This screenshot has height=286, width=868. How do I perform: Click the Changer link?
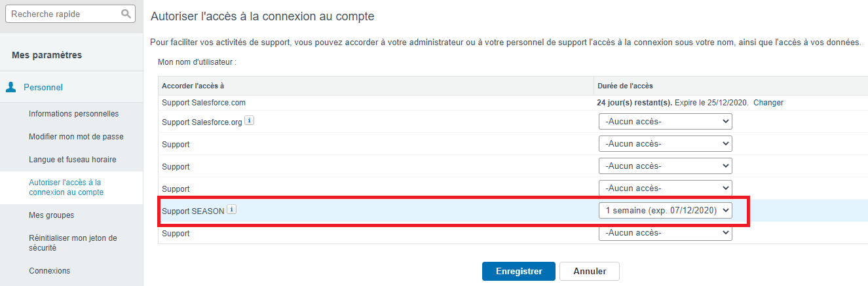pyautogui.click(x=768, y=103)
